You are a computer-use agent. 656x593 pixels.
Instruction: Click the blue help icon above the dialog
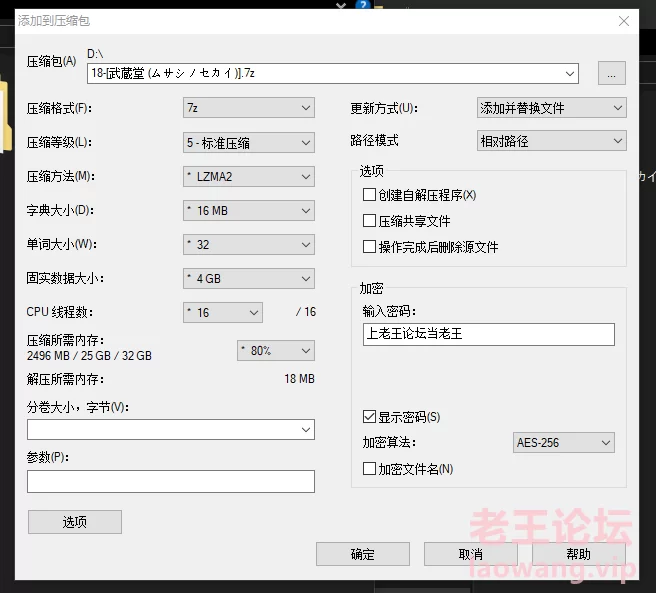pos(363,5)
